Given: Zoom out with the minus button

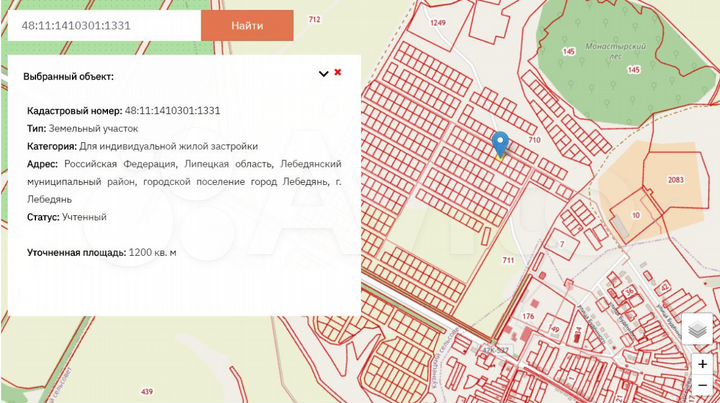Looking at the screenshot, I should pyautogui.click(x=702, y=388).
